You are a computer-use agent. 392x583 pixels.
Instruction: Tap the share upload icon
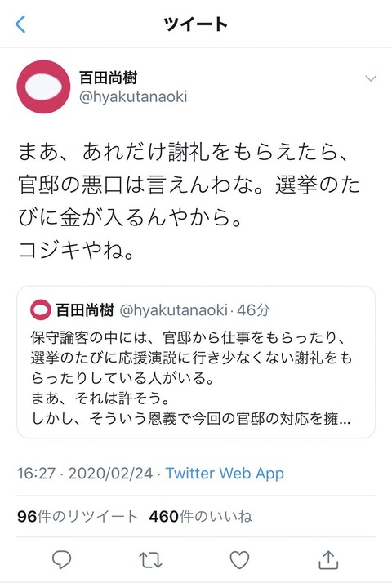tap(329, 559)
